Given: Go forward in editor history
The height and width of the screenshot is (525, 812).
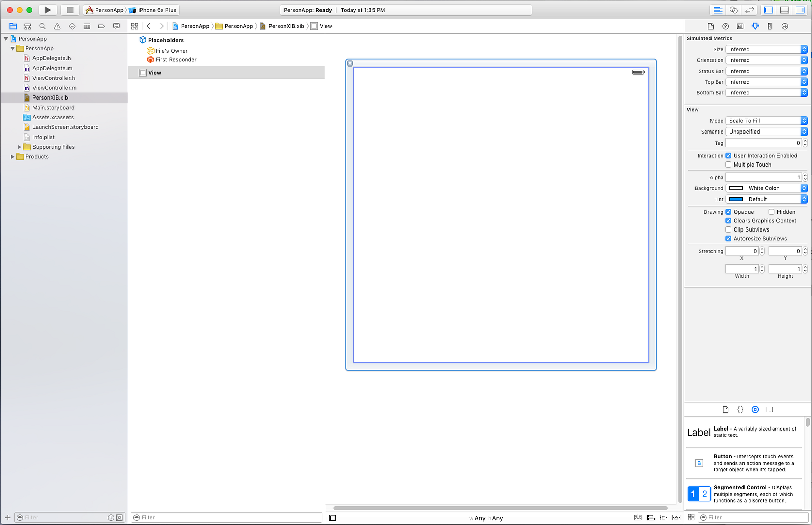Looking at the screenshot, I should (x=162, y=26).
